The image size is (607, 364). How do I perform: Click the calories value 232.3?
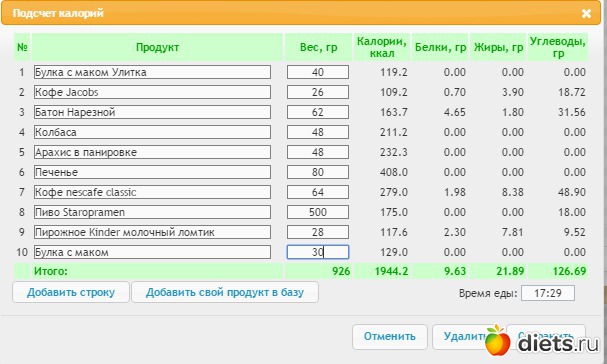[x=394, y=152]
